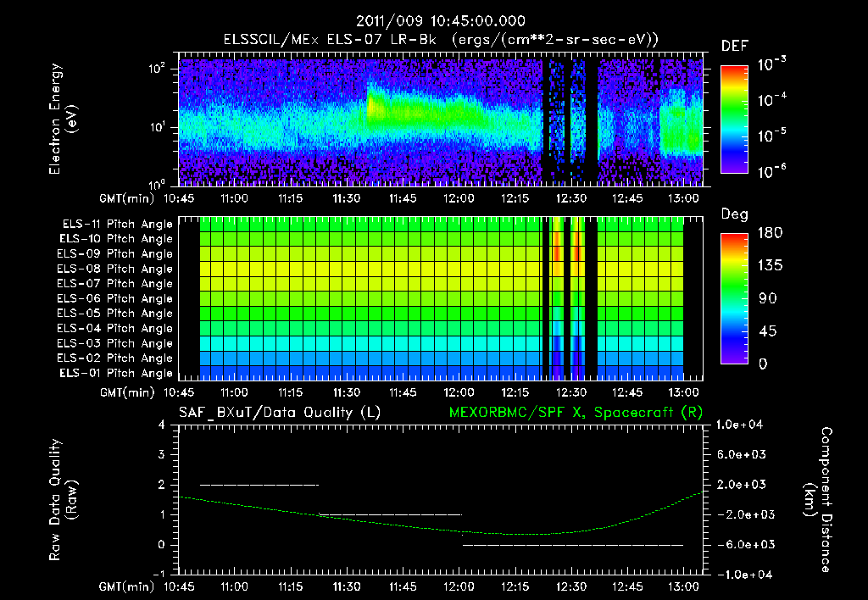
Task: Click the white data quality line at level 2
Action: 259,485
